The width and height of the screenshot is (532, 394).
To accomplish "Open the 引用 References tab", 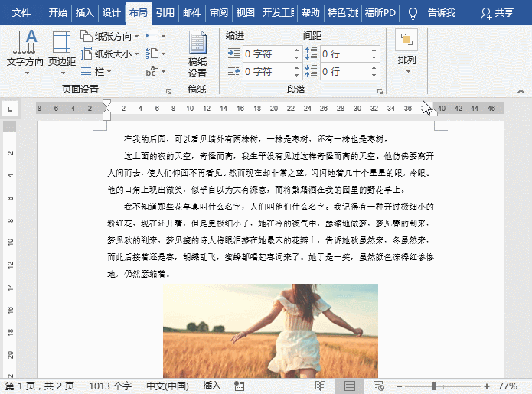I will [165, 13].
